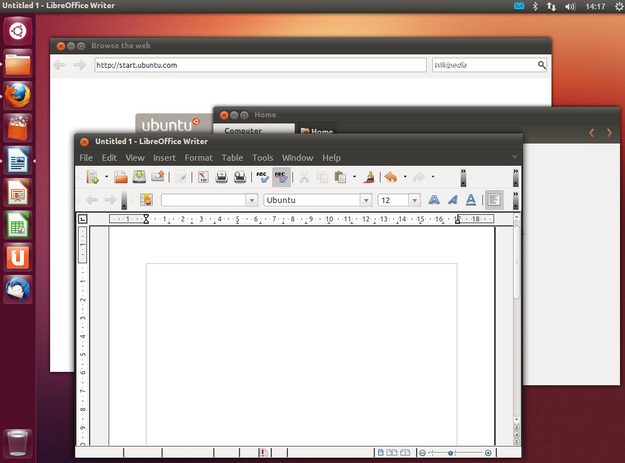Click the Redo arrow icon
The height and width of the screenshot is (463, 625).
pyautogui.click(x=419, y=177)
